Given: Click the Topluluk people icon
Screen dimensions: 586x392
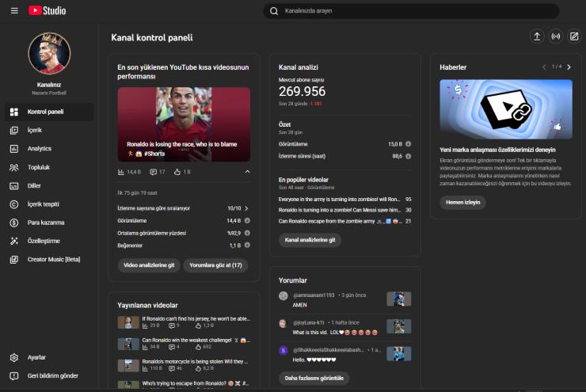Looking at the screenshot, I should point(14,167).
